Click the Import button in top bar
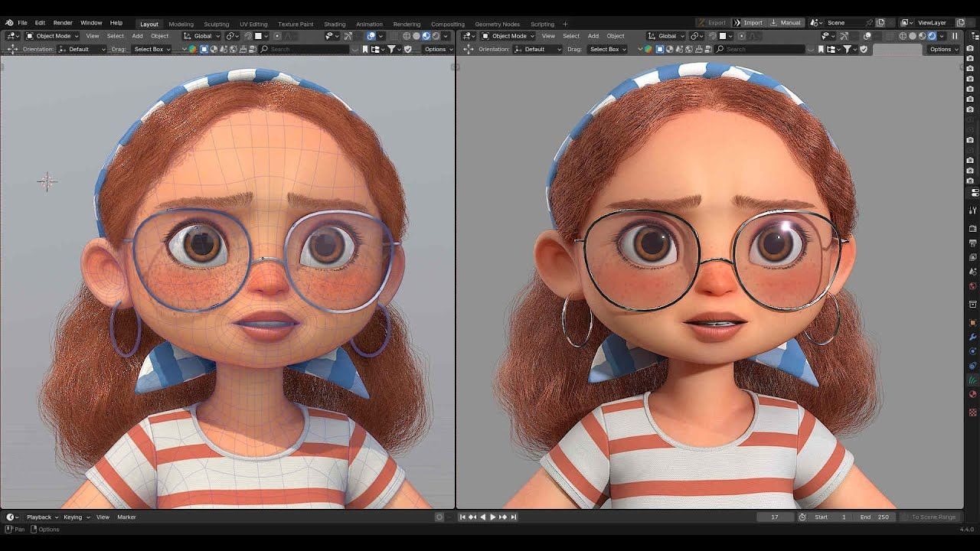 click(748, 23)
